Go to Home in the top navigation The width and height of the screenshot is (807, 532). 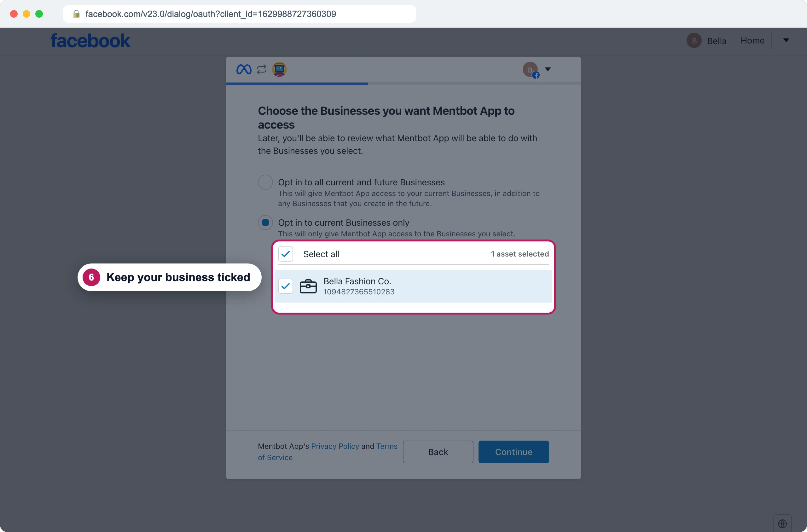pos(752,41)
